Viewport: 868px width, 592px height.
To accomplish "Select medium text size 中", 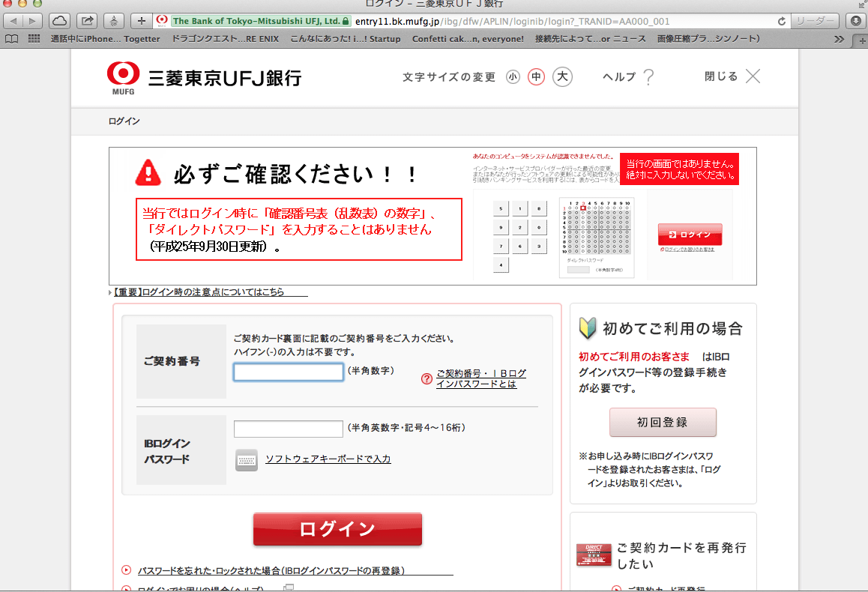I will click(536, 77).
